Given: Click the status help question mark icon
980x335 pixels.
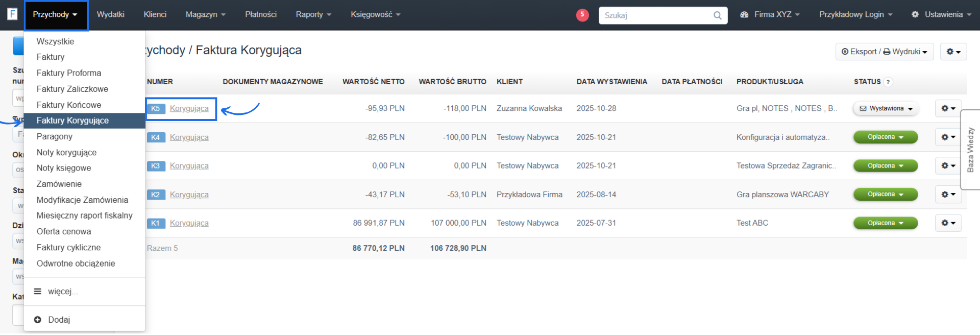Looking at the screenshot, I should coord(888,82).
